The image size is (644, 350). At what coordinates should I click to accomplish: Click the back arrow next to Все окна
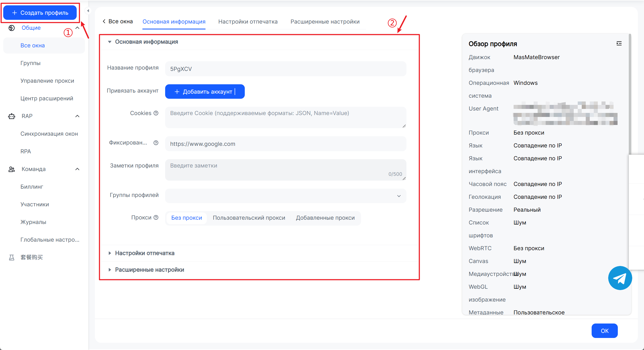click(x=104, y=21)
